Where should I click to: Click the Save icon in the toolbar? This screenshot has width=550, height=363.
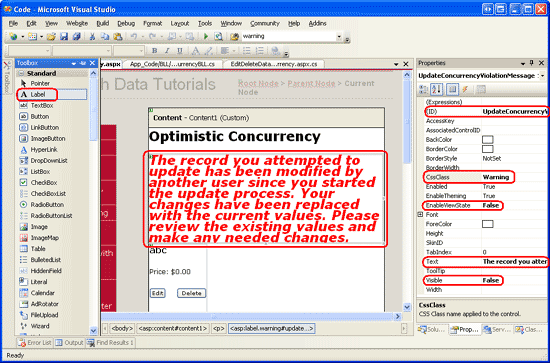tap(64, 36)
